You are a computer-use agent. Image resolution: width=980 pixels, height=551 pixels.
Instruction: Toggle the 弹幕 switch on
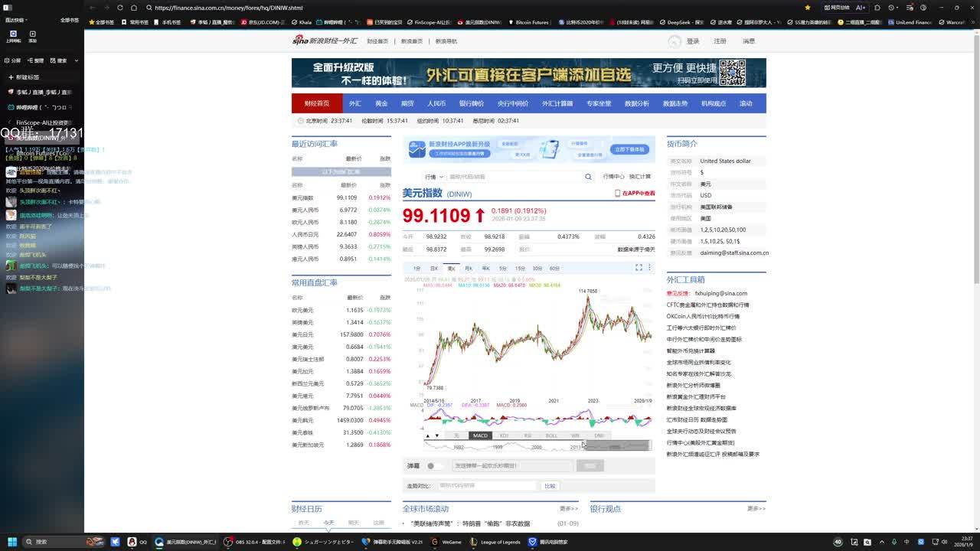433,465
